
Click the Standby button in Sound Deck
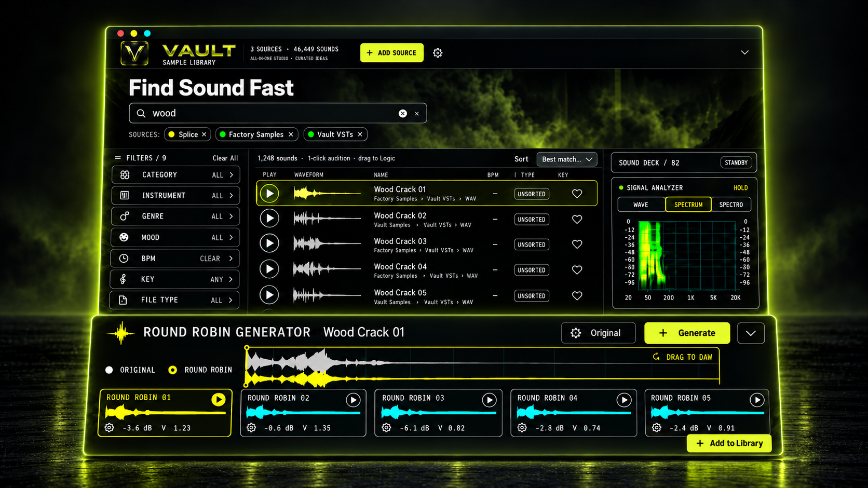(736, 162)
